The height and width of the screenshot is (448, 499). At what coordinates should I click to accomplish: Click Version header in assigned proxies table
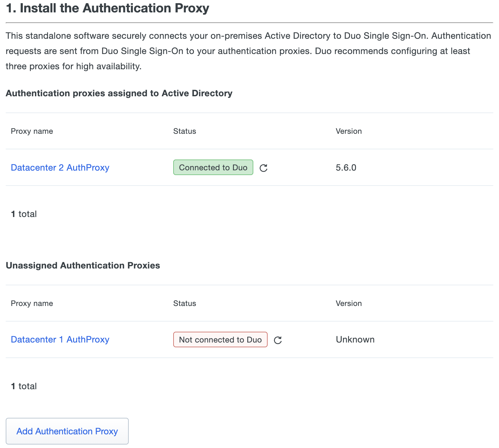pyautogui.click(x=349, y=131)
